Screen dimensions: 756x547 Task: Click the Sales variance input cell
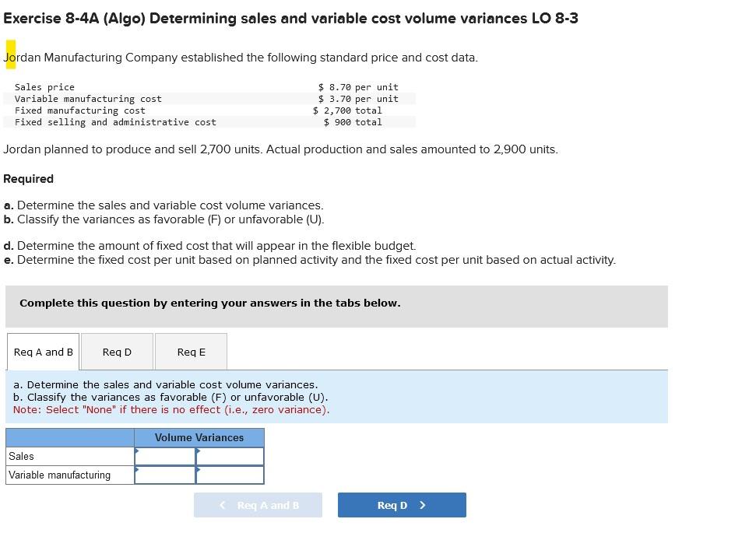coord(164,456)
